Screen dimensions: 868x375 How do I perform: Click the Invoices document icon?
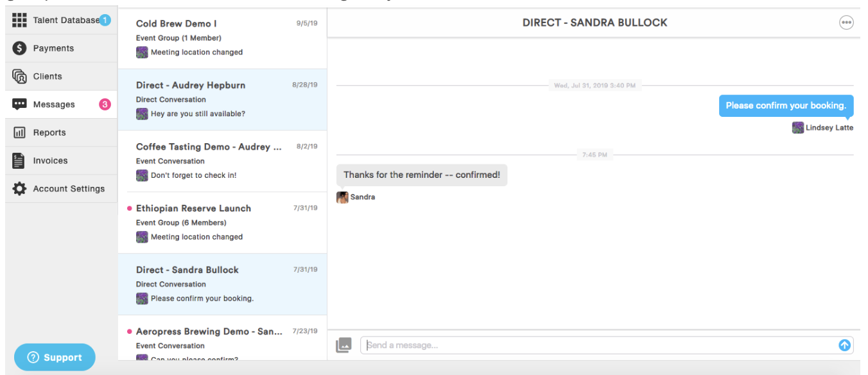coord(19,161)
